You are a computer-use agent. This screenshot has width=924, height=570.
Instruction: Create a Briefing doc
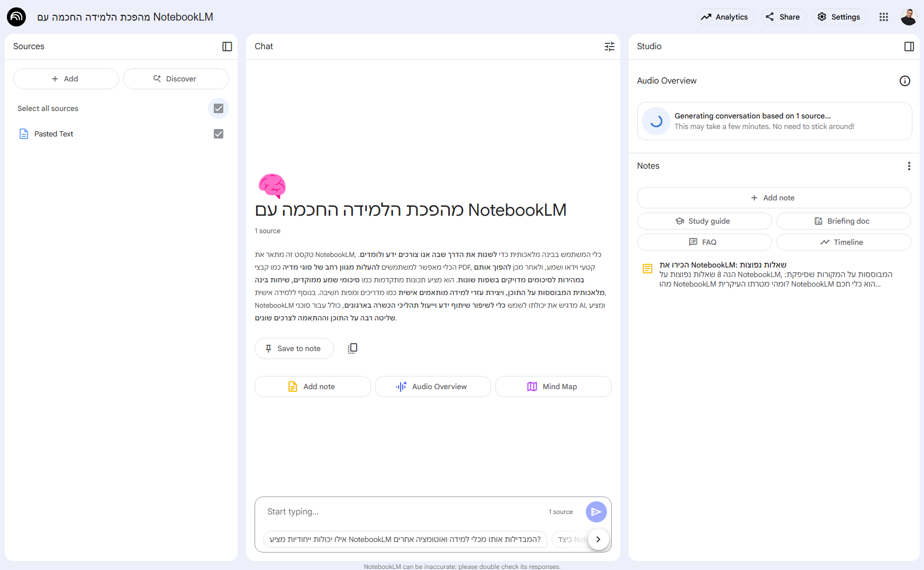pos(844,221)
